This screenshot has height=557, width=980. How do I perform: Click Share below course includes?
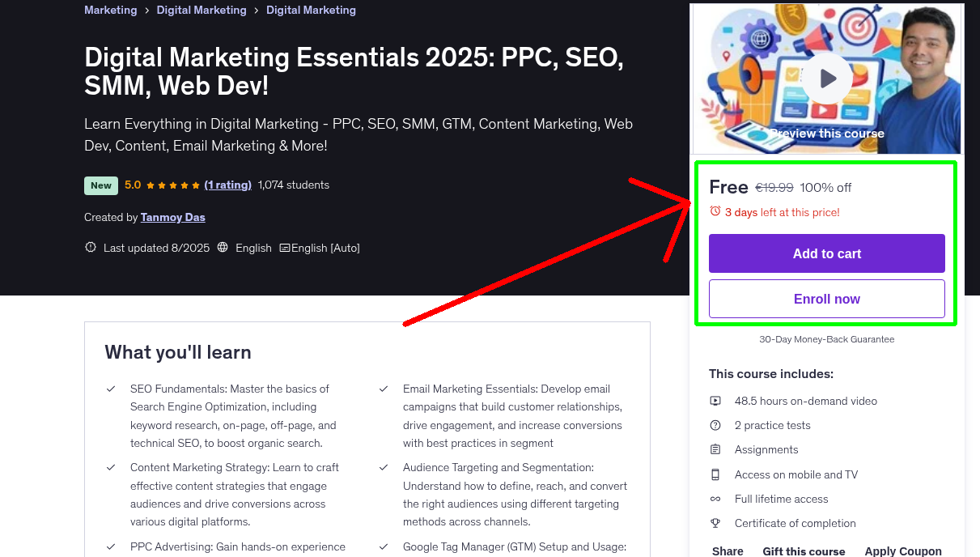point(728,551)
